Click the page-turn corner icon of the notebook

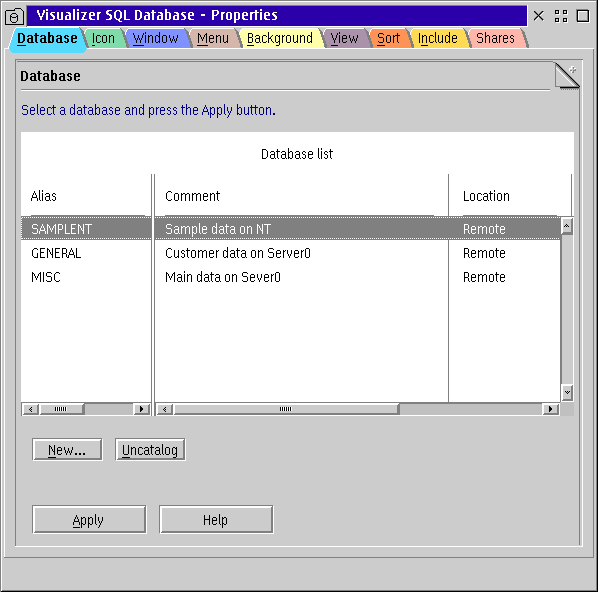pyautogui.click(x=567, y=76)
